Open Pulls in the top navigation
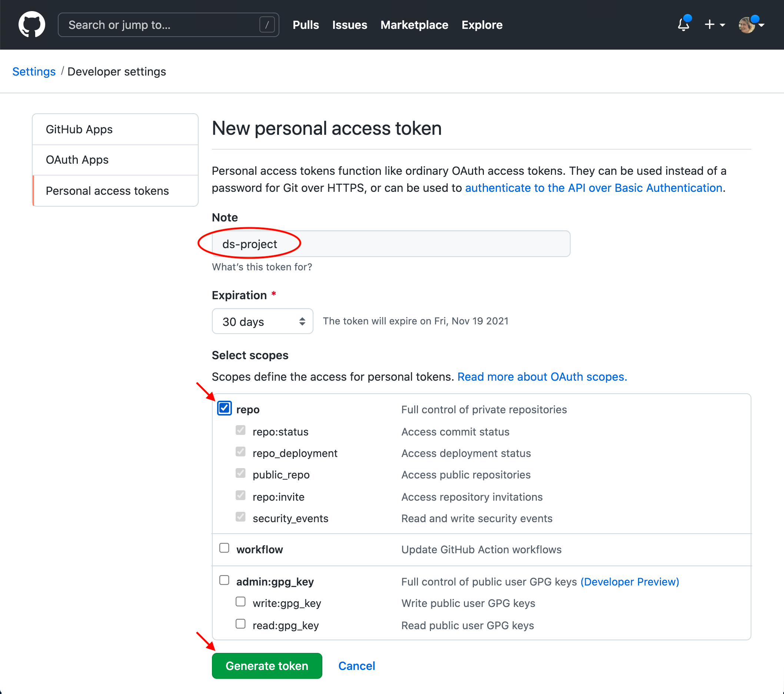The width and height of the screenshot is (784, 694). [305, 25]
